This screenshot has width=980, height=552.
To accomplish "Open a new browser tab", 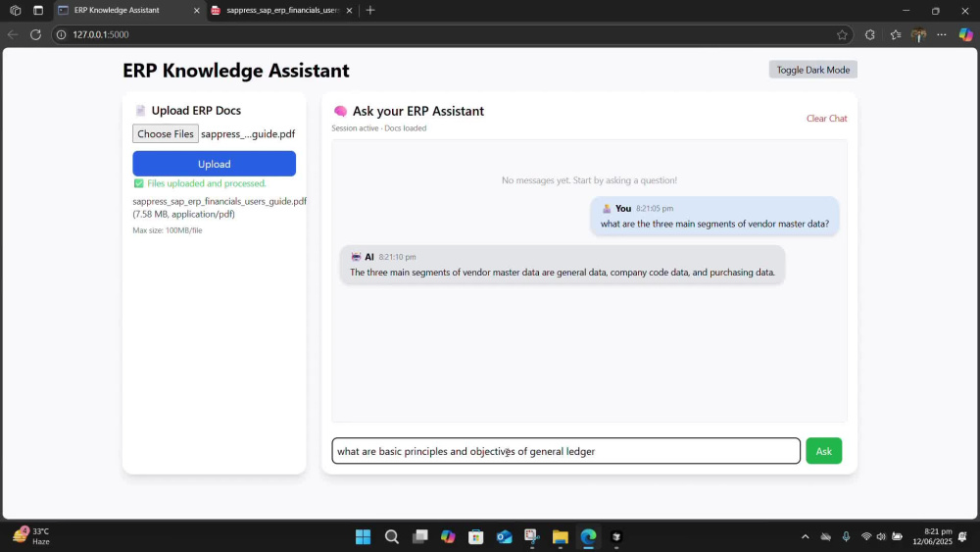I will [x=370, y=10].
